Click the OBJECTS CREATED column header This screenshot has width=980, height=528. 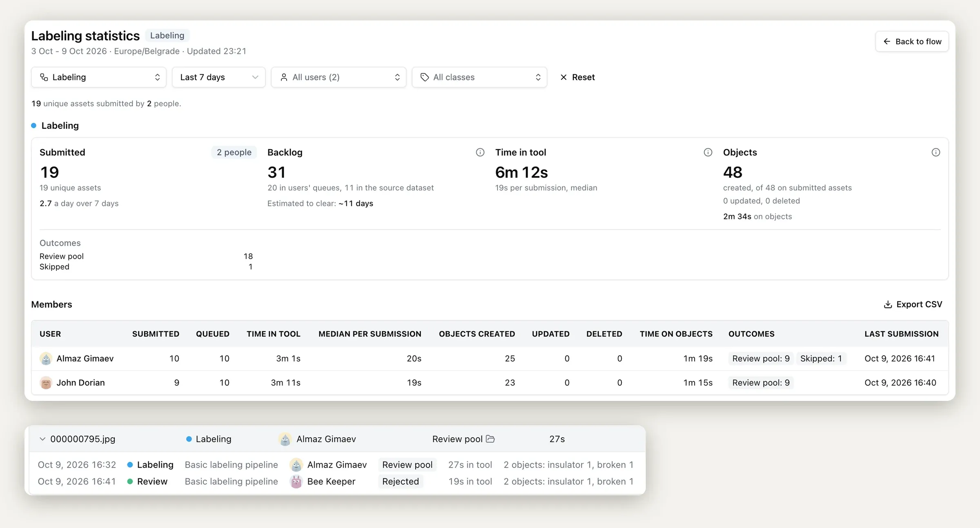[x=477, y=334]
